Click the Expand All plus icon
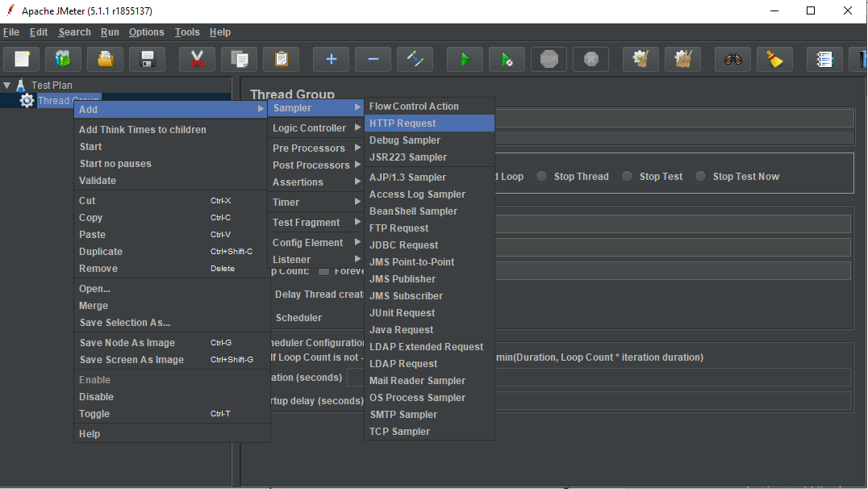The image size is (868, 489). point(331,59)
